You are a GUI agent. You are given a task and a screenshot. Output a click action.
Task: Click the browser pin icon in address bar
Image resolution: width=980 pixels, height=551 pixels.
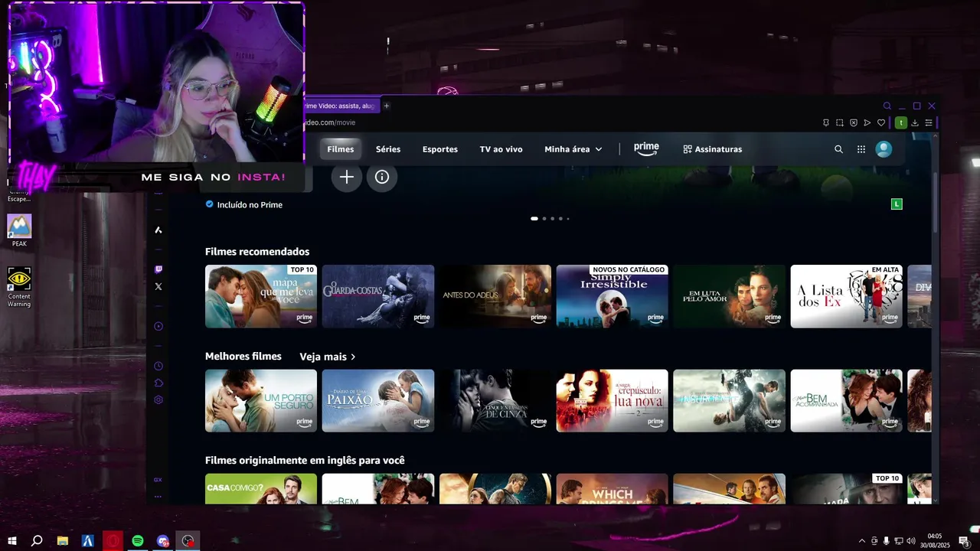point(825,122)
